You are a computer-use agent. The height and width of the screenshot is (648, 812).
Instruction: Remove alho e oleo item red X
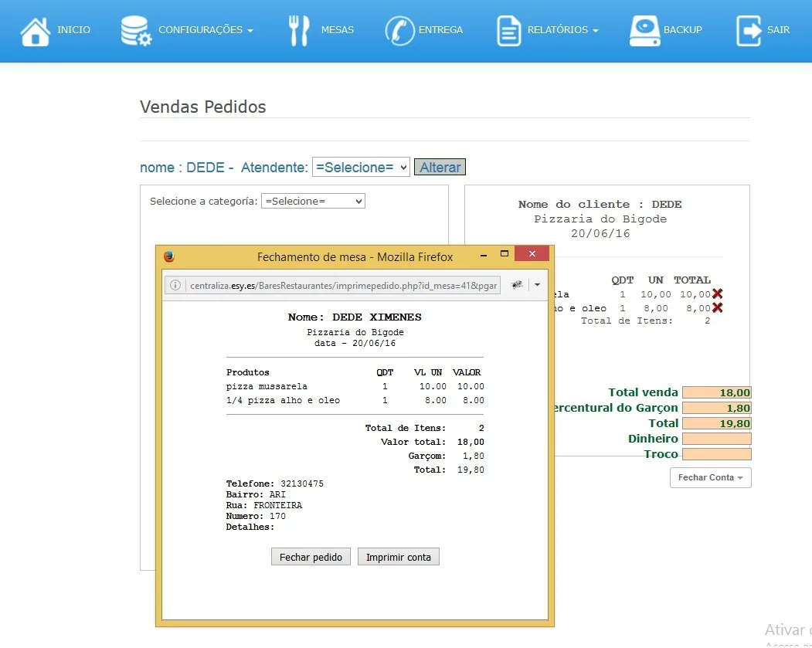coord(717,308)
